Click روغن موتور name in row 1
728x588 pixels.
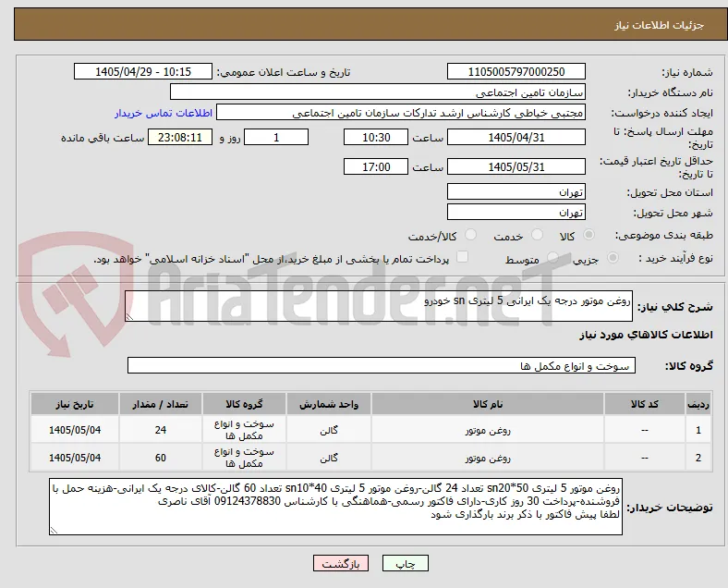tap(488, 431)
